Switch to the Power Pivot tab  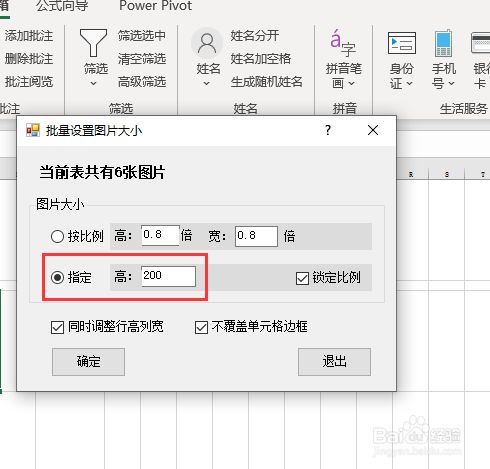pos(155,5)
